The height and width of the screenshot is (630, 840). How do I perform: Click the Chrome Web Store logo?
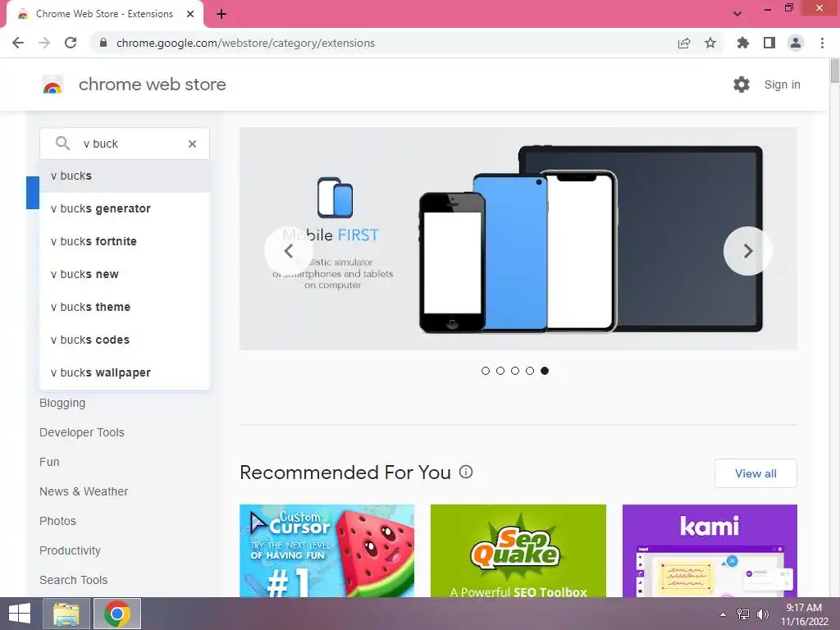pyautogui.click(x=52, y=84)
